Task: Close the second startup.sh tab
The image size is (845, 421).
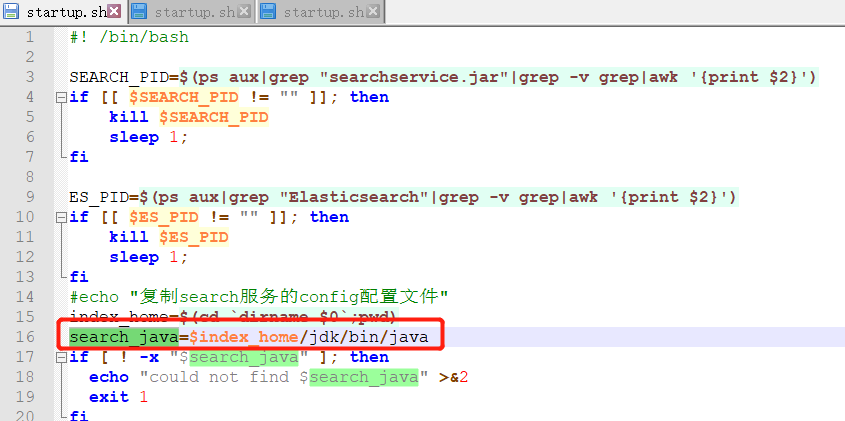Action: point(243,12)
